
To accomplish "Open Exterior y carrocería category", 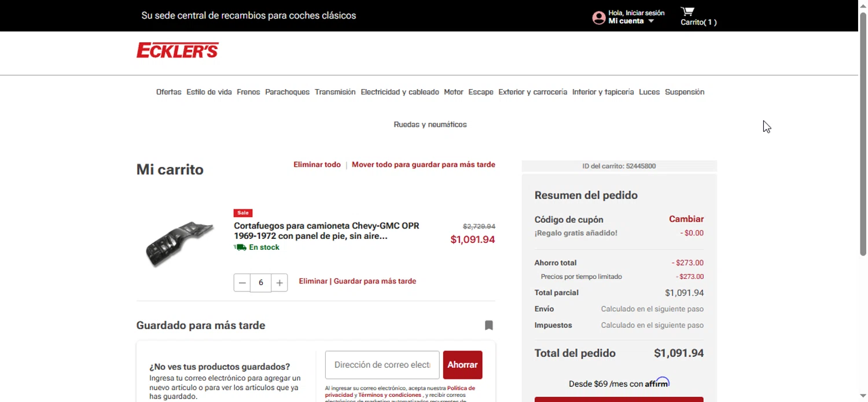I will (533, 92).
